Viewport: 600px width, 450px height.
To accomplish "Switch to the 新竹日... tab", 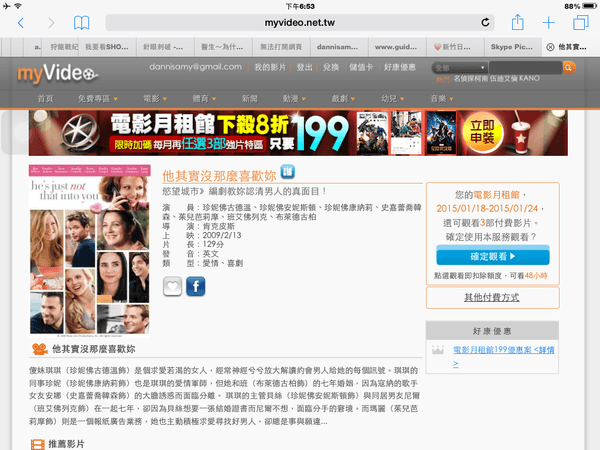I will 455,47.
